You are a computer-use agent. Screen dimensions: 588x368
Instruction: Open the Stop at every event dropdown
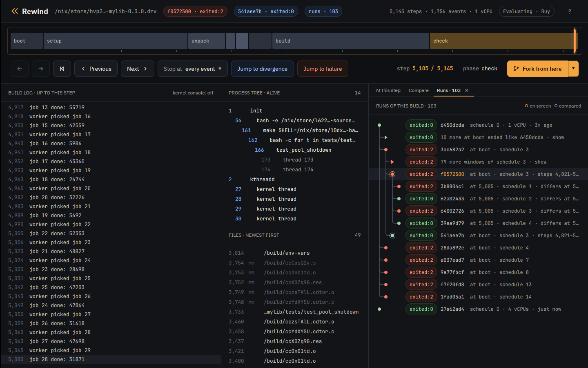click(x=193, y=69)
